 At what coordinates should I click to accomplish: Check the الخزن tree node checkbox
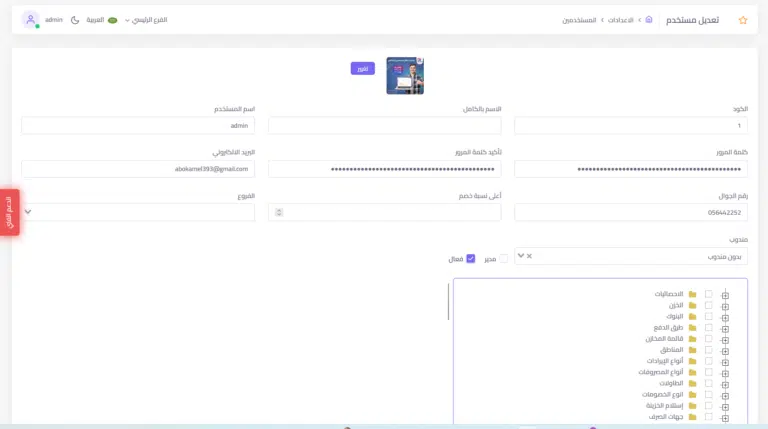[x=708, y=305]
